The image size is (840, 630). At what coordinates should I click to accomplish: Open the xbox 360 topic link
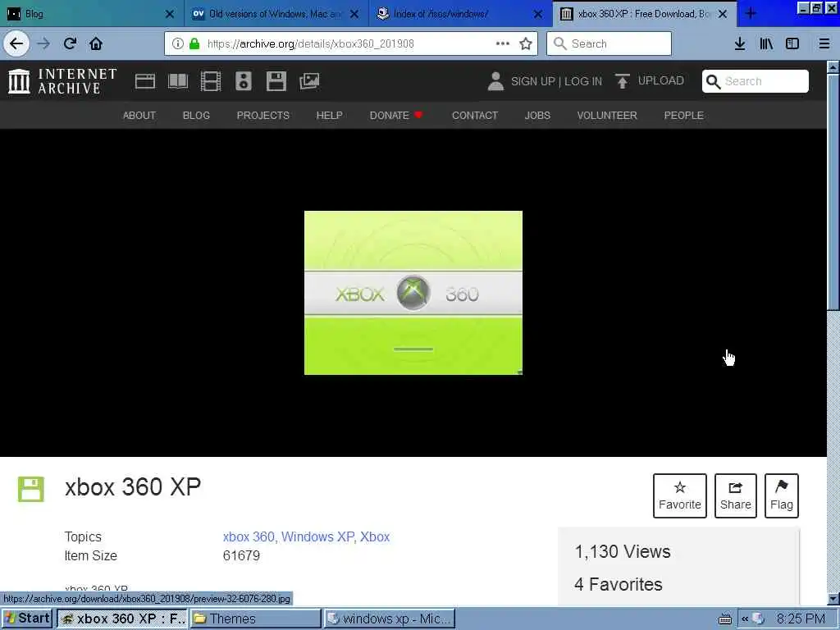click(x=249, y=536)
